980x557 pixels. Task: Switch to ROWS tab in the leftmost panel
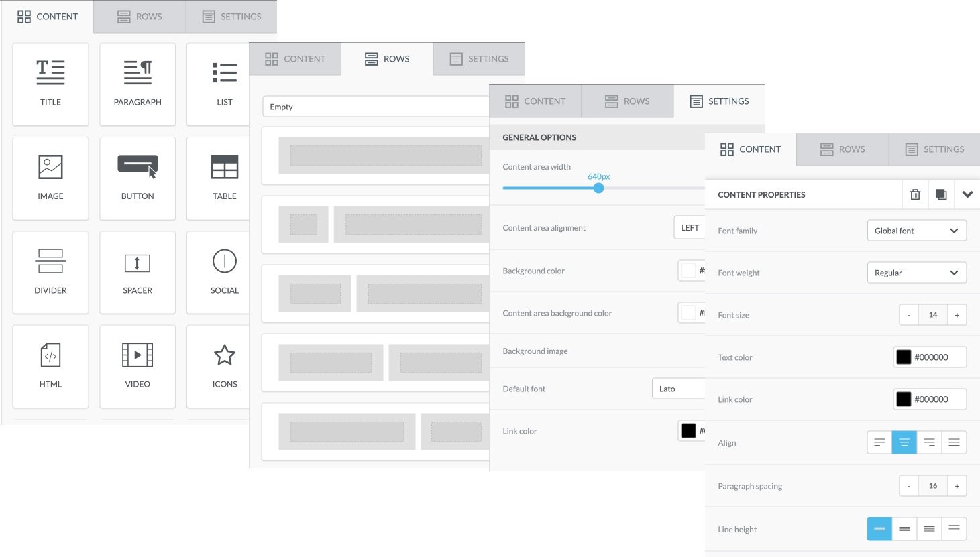coord(140,16)
